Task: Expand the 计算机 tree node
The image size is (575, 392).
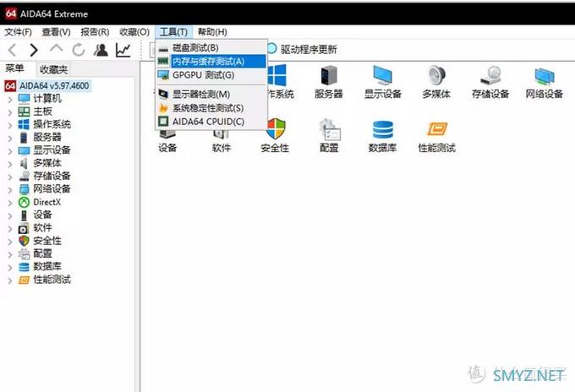Action: click(10, 100)
